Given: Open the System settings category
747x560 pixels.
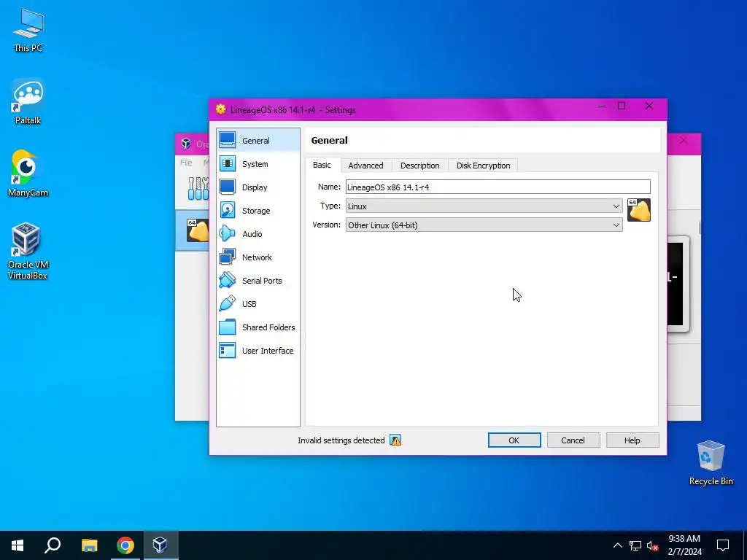Looking at the screenshot, I should point(258,164).
